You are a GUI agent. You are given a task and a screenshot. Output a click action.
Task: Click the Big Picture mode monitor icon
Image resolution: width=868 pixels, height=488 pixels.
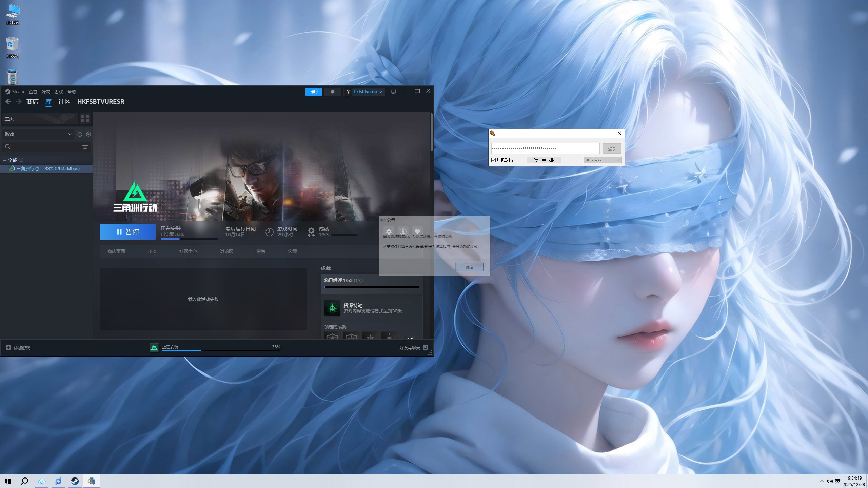(x=393, y=92)
